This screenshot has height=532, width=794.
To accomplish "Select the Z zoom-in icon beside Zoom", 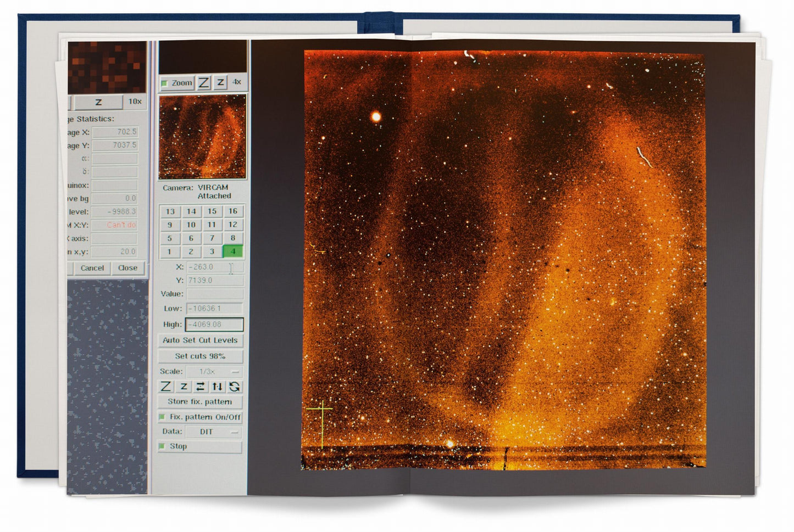I will click(x=203, y=83).
